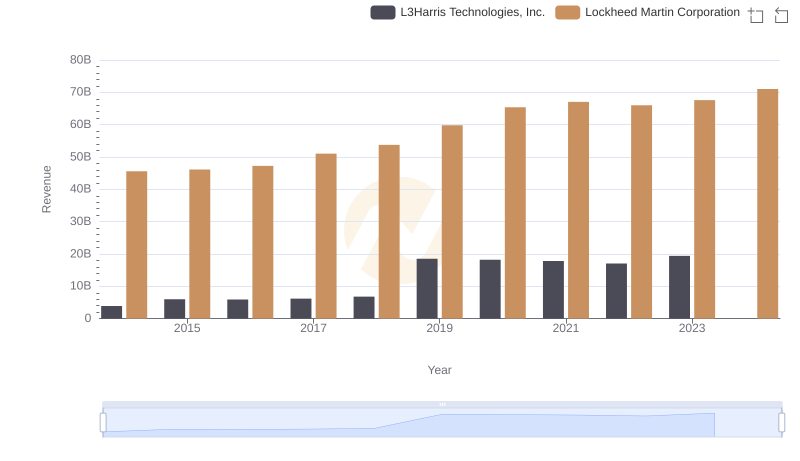800x461 pixels.
Task: Click the 2015 x-axis label
Action: coord(187,328)
